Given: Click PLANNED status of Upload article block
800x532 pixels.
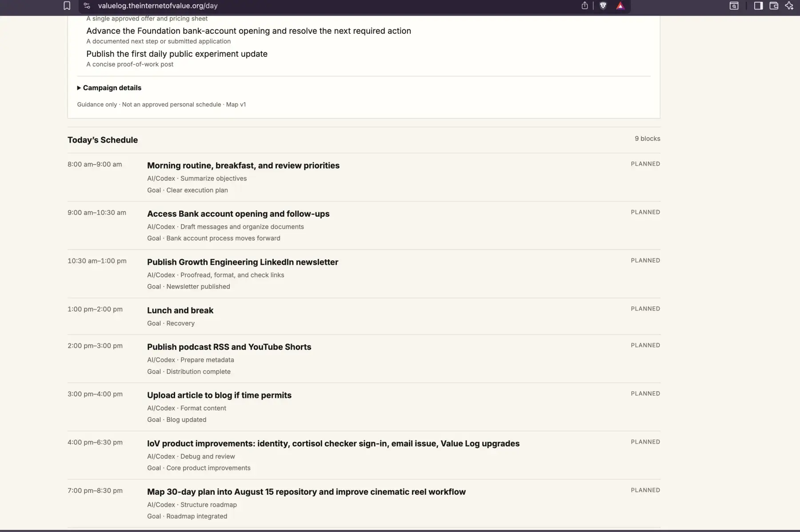Looking at the screenshot, I should pos(645,394).
